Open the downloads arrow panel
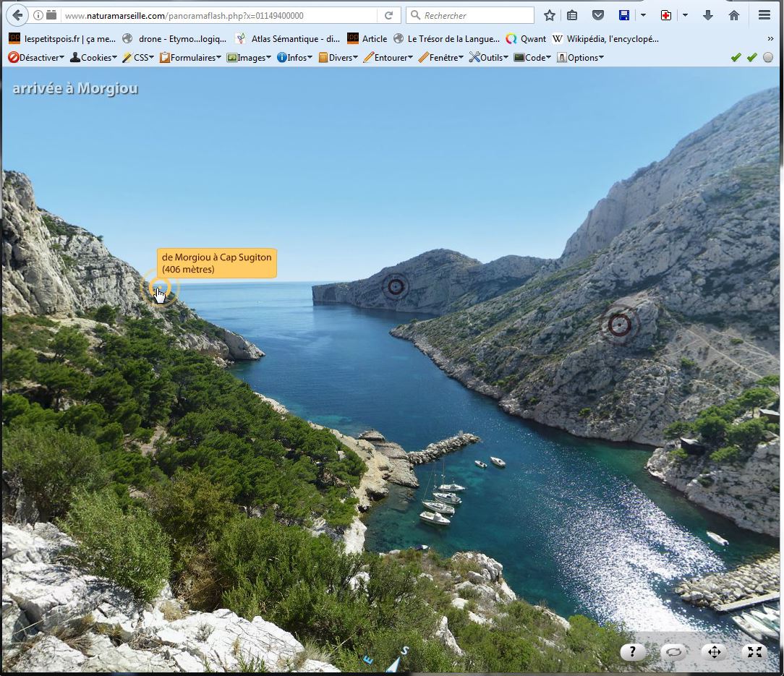 [708, 15]
